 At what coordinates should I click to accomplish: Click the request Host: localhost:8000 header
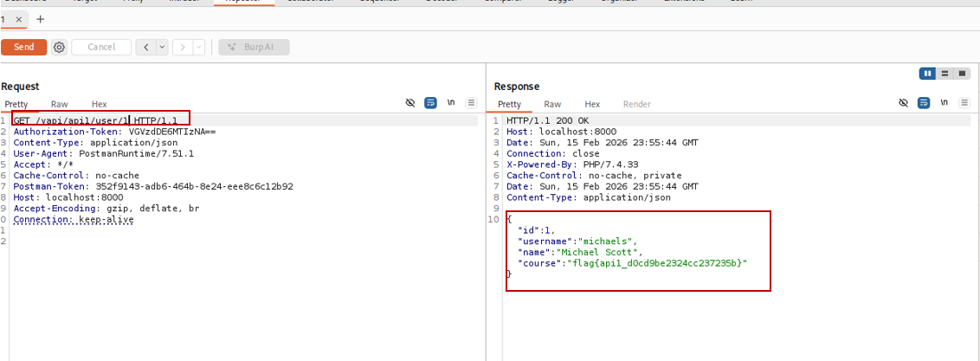(68, 197)
